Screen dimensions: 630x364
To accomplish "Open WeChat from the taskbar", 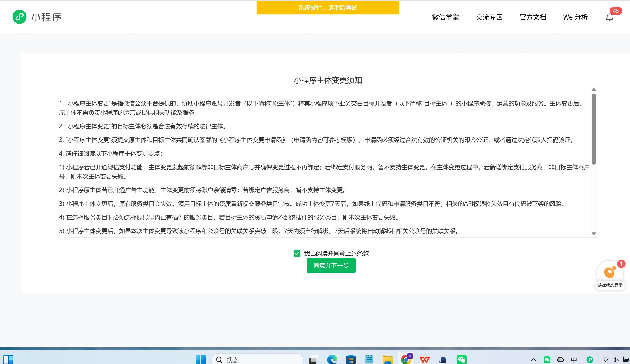I will (461, 360).
